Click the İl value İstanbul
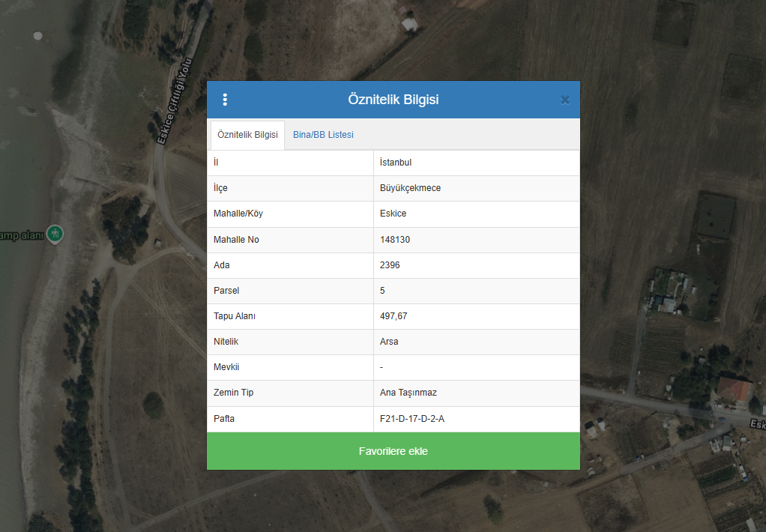 click(396, 163)
